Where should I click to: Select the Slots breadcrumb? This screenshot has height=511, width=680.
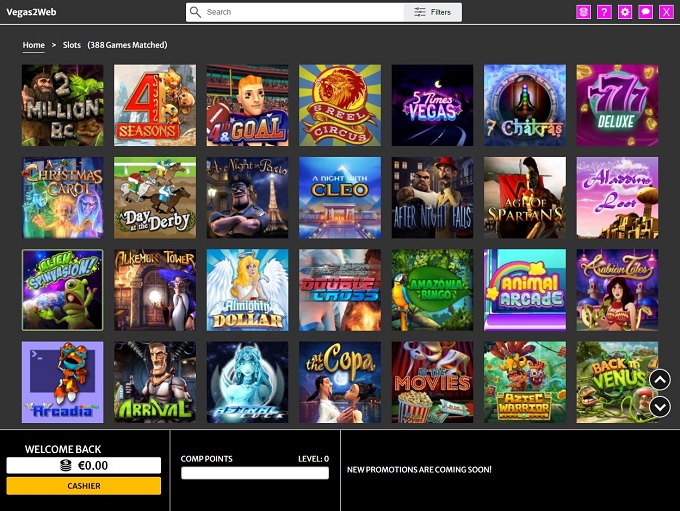72,45
